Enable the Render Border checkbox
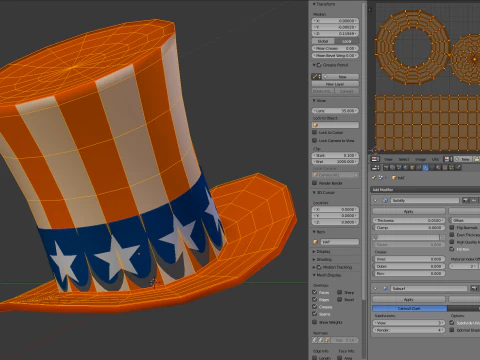Screen dimensions: 480x360 pos(314,183)
